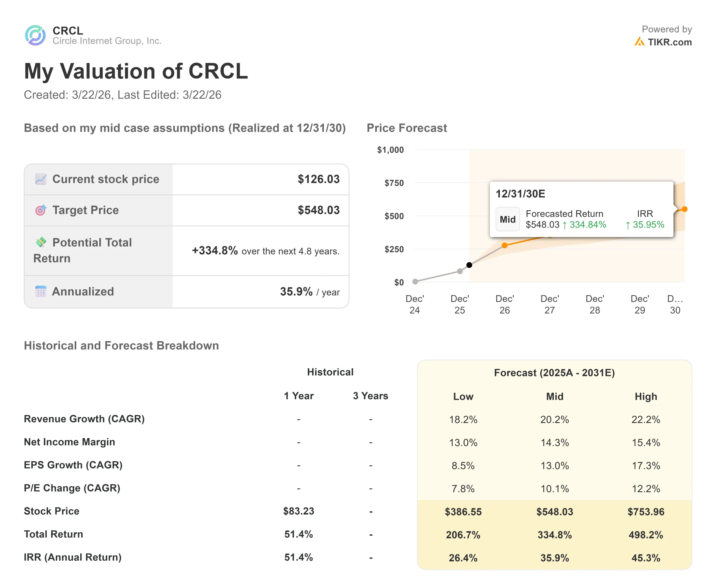Click the Mid IRR 35.9% cell
This screenshot has width=716, height=588.
point(554,558)
